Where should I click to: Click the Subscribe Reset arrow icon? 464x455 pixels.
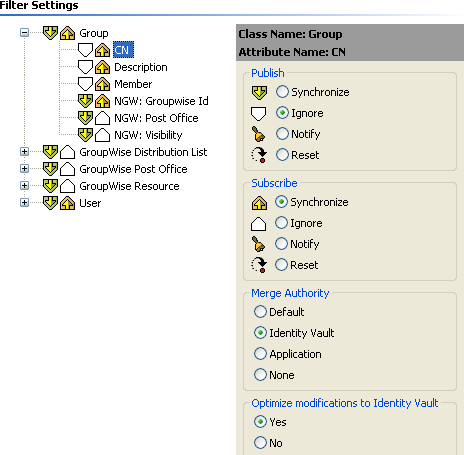[x=259, y=265]
